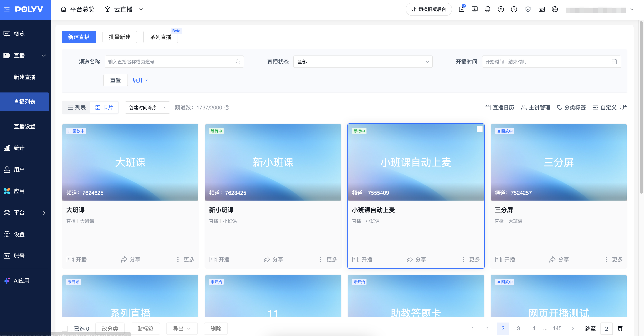Image resolution: width=644 pixels, height=336 pixels.
Task: Reset filters with 重置
Action: point(116,80)
